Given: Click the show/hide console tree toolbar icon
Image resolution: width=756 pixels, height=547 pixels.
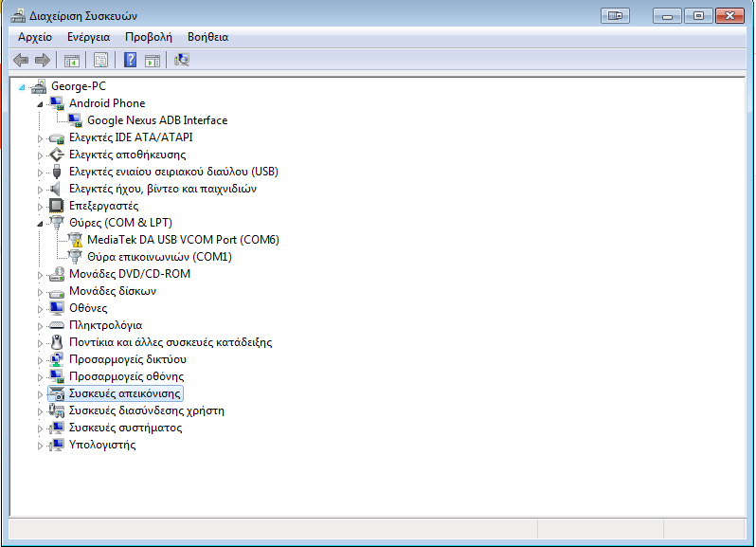Looking at the screenshot, I should (x=71, y=60).
